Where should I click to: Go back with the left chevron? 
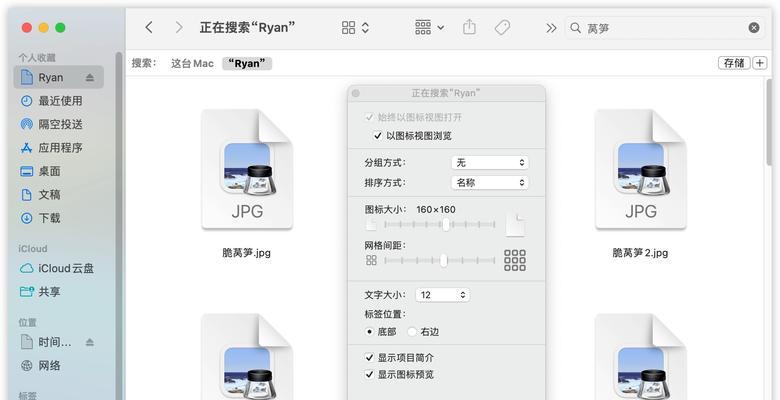point(149,27)
